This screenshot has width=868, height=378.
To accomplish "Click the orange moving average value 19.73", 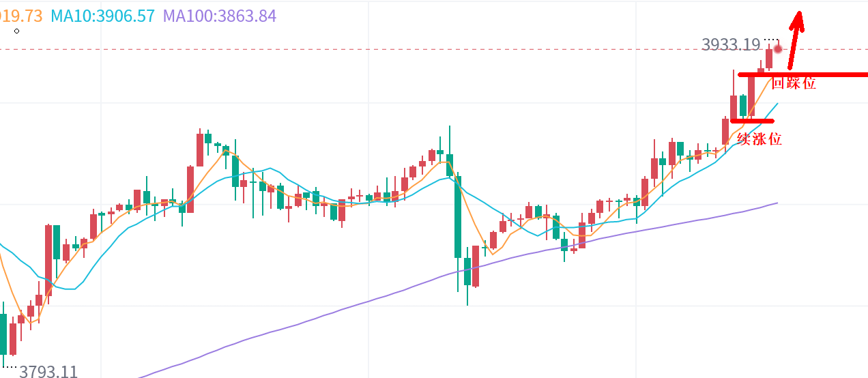I will (x=22, y=16).
